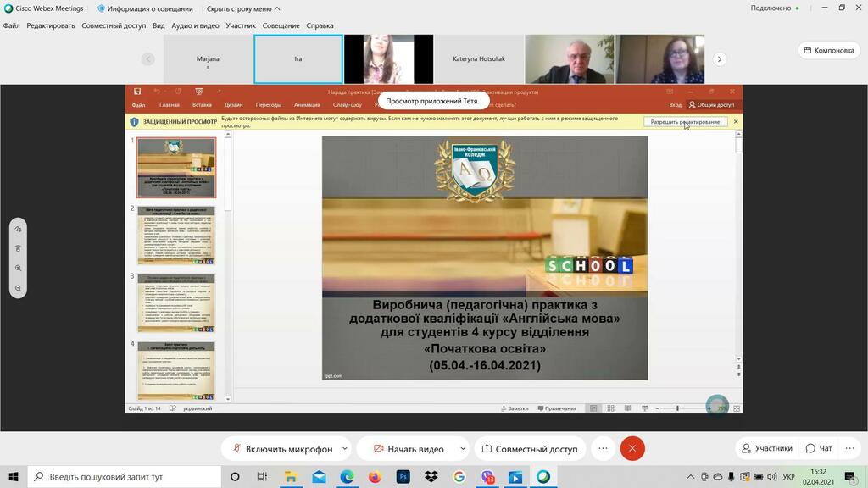Switch to PowerPoint Переходы tab
The width and height of the screenshot is (868, 488).
(269, 104)
